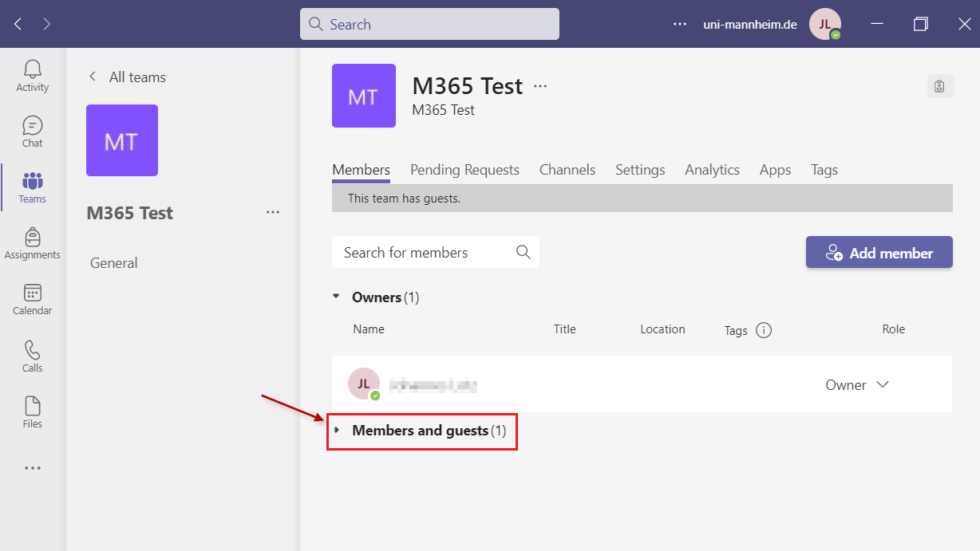Click the uni-mannheim.de organization label
Image resolution: width=980 pixels, height=551 pixels.
click(x=750, y=25)
